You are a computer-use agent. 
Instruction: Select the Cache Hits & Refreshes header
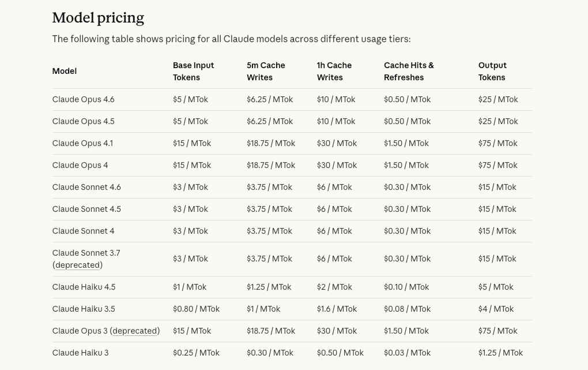click(x=409, y=71)
